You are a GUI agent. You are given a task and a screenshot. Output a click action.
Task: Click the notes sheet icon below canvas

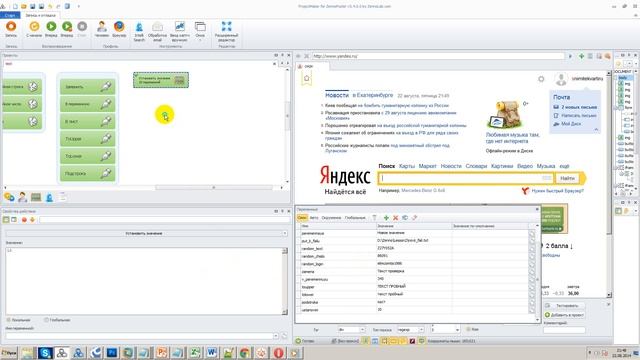coord(62,197)
